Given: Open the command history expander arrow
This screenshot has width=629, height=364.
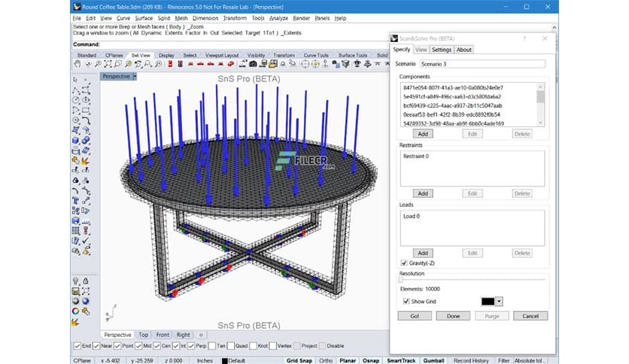Looking at the screenshot, I should point(554,28).
